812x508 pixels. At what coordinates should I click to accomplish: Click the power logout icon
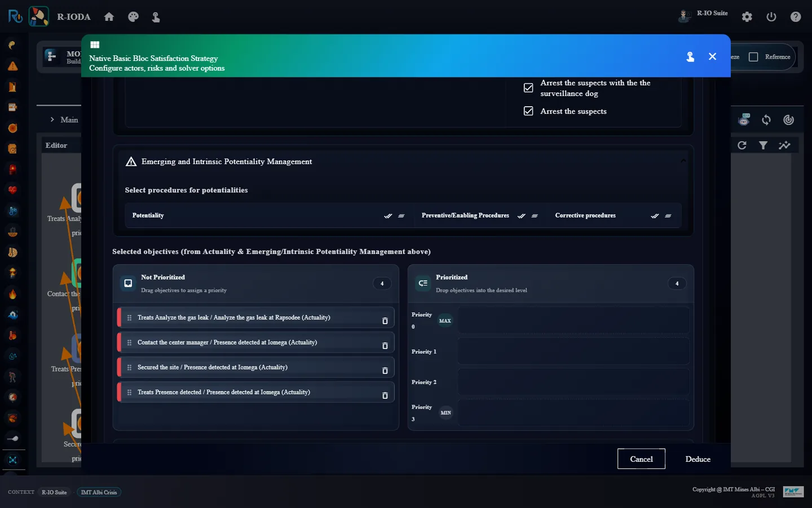(771, 17)
